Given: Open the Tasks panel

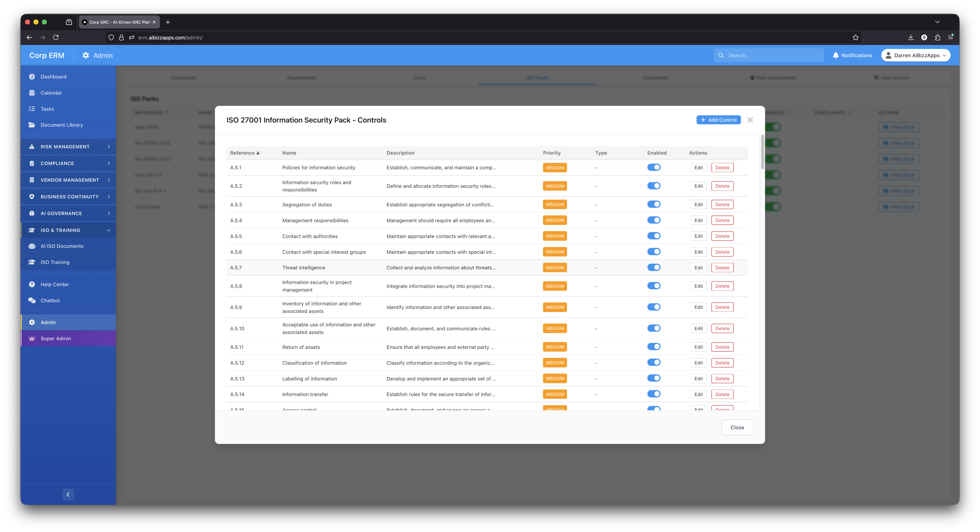Looking at the screenshot, I should pyautogui.click(x=47, y=109).
